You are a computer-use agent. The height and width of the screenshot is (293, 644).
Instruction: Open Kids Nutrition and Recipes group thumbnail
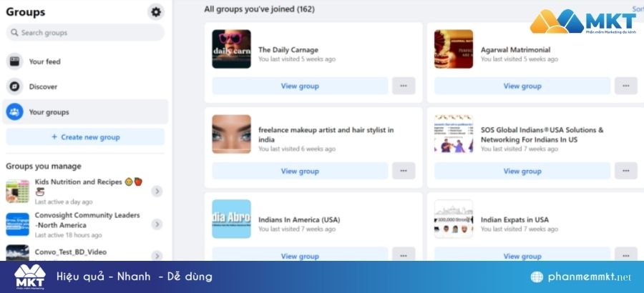[x=18, y=192]
